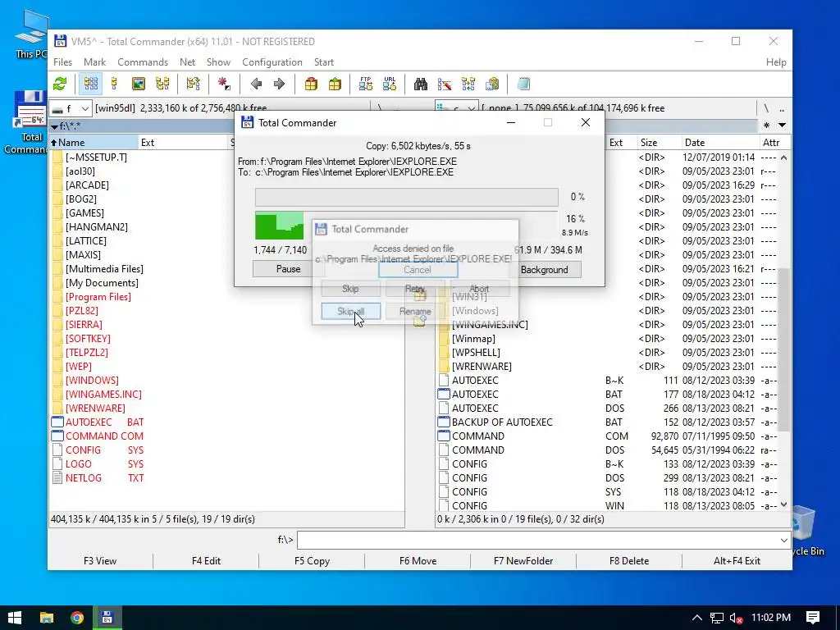This screenshot has width=840, height=630.
Task: Sort the right panel by Date column
Action: tap(719, 143)
